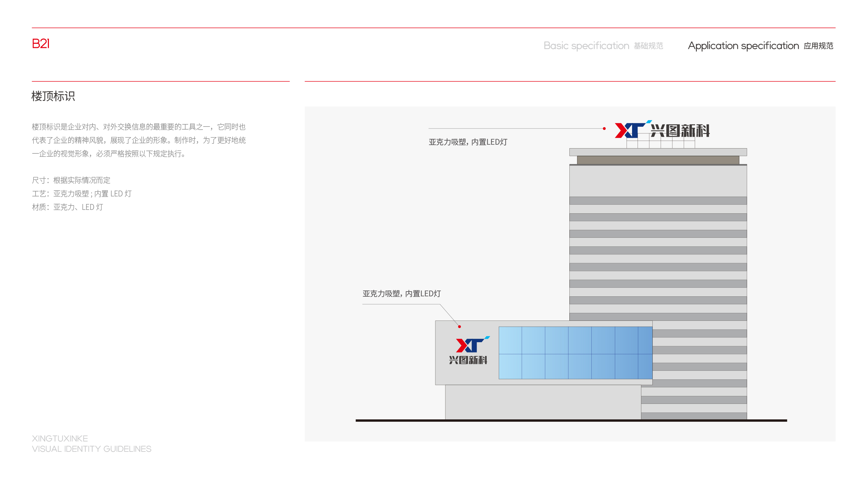Click the B21 page number
This screenshot has height=489, width=868.
[x=41, y=44]
